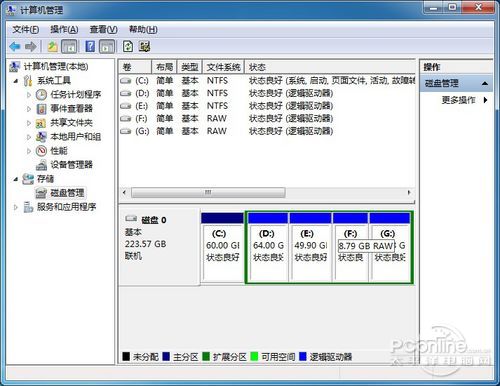Image resolution: width=500 pixels, height=386 pixels.
Task: Click the (D:) 64.00 GB partition block
Action: pos(268,247)
